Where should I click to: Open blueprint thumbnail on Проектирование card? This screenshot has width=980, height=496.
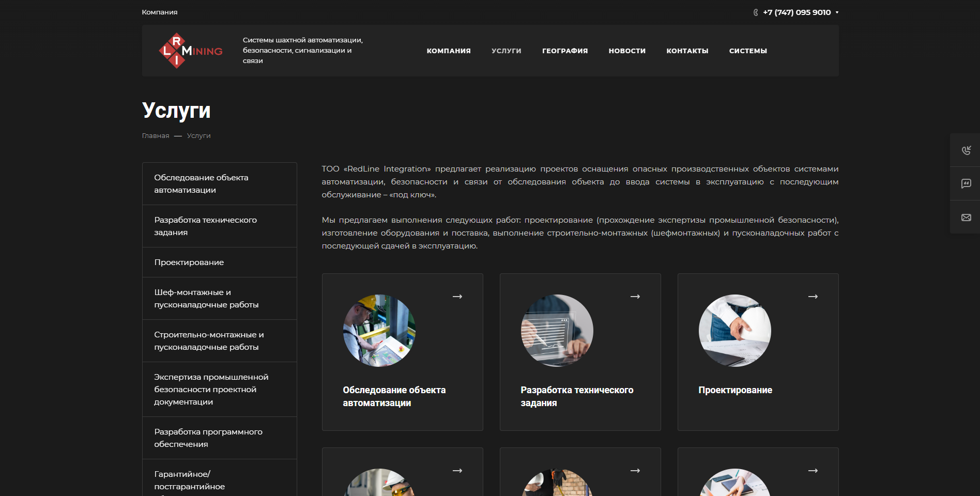click(x=735, y=331)
